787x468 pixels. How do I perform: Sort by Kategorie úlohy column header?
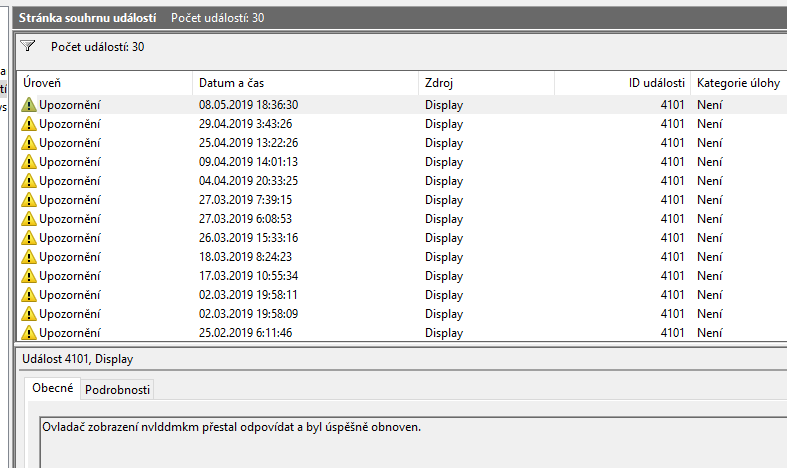738,83
